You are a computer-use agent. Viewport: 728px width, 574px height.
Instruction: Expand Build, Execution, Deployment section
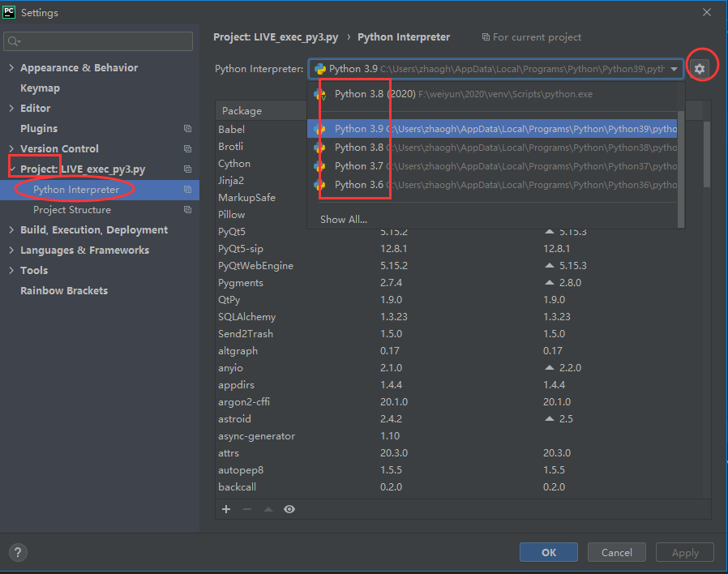11,230
